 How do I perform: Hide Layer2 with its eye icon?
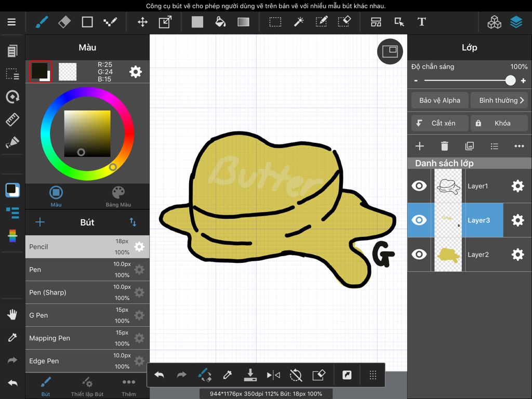(419, 255)
